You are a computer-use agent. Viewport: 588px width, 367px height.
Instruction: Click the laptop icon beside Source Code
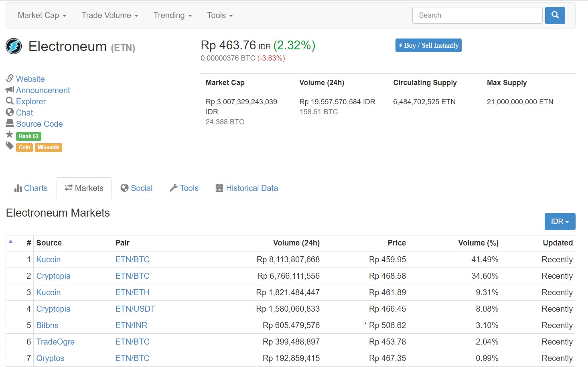point(10,123)
